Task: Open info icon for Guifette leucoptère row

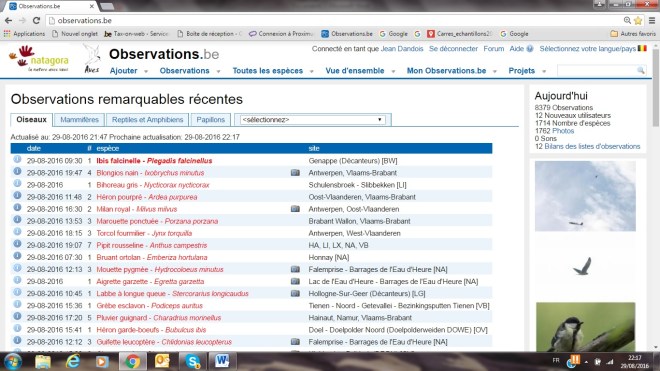Action: (17, 340)
